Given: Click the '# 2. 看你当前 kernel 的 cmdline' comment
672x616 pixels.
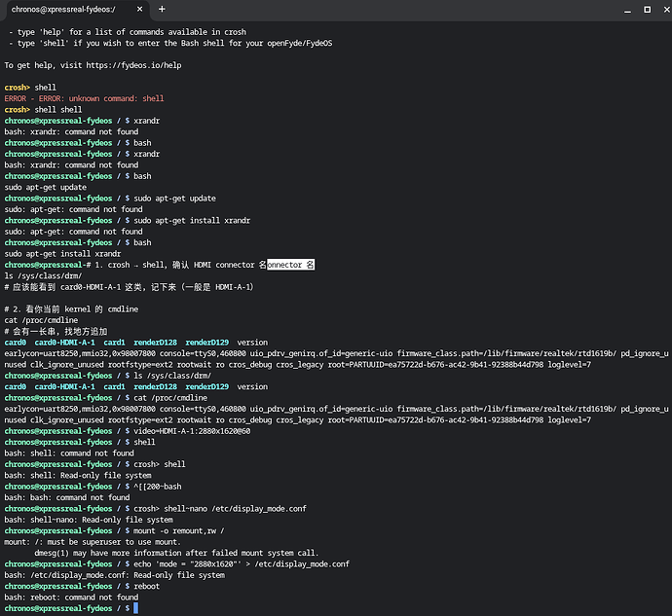Looking at the screenshot, I should pyautogui.click(x=71, y=309).
